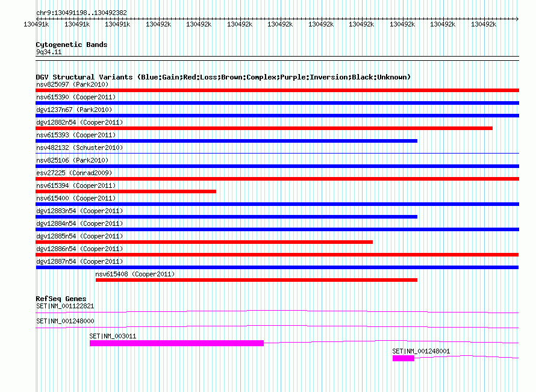Select the SET|NM_001248000 transcript label

(65, 321)
